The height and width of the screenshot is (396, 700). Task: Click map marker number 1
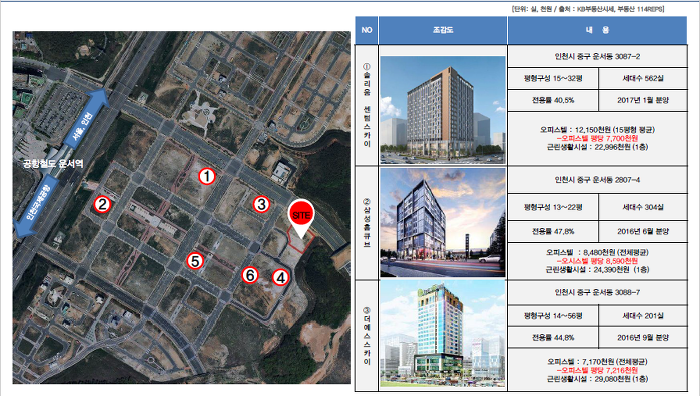point(207,176)
